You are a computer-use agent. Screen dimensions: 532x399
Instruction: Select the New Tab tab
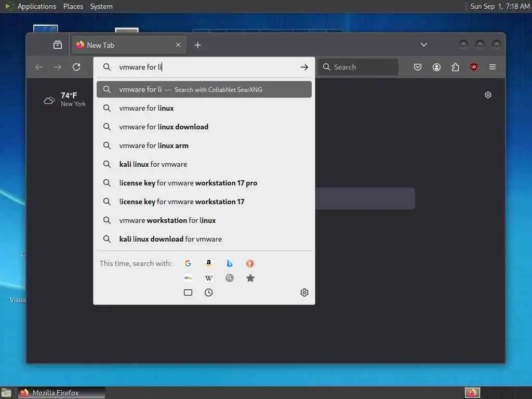[129, 45]
